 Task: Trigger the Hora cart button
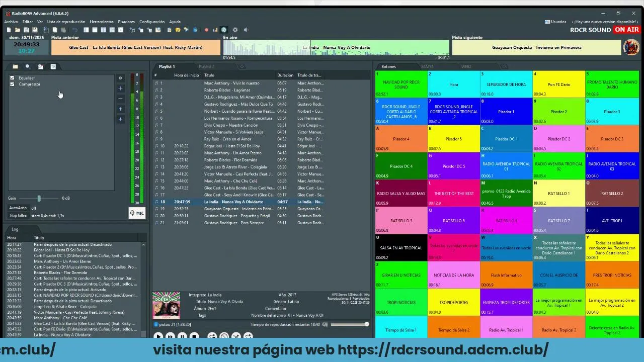click(453, 84)
